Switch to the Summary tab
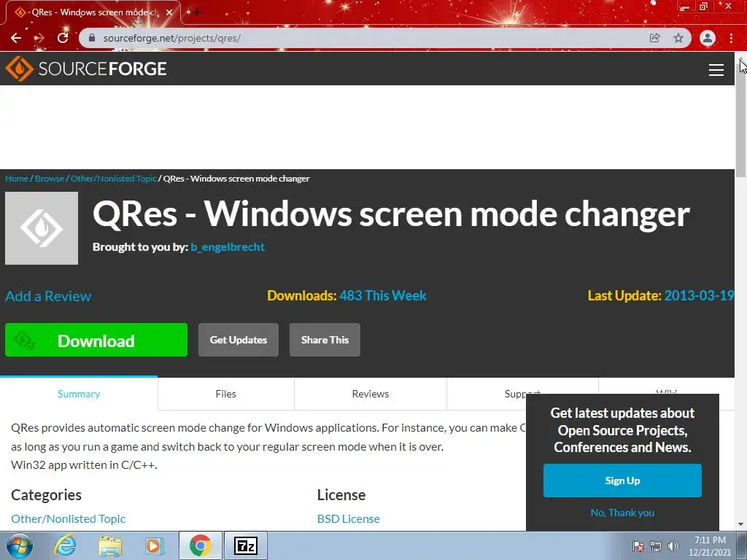 coord(79,394)
